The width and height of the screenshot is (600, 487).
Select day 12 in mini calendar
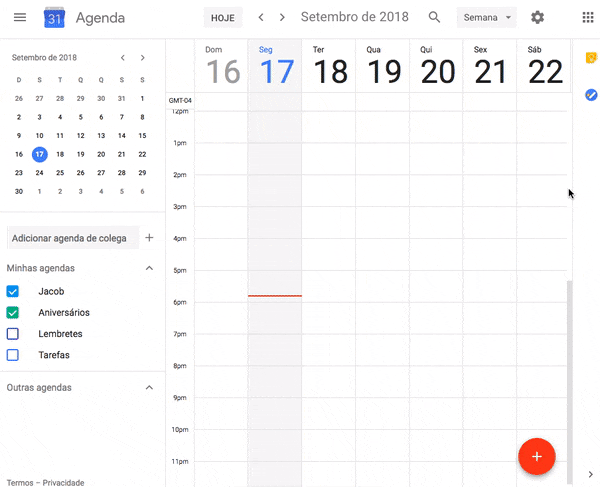click(x=80, y=135)
